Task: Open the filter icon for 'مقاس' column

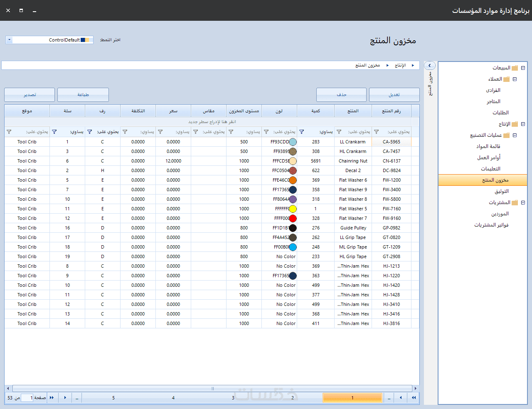Action: [x=196, y=132]
